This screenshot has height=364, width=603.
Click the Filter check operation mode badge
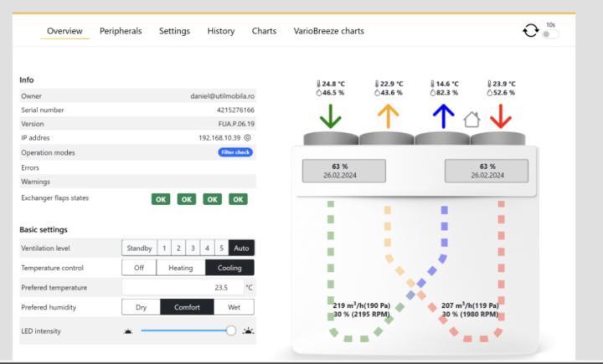[x=235, y=152]
